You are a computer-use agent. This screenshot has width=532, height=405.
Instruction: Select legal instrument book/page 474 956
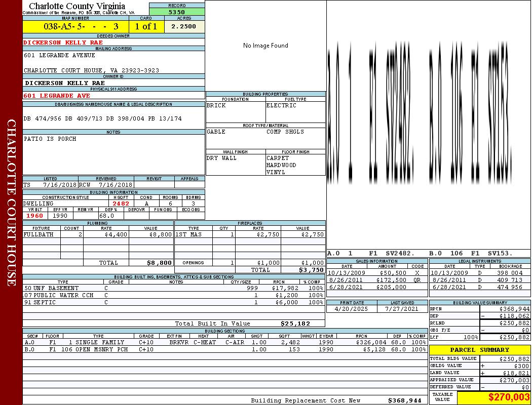tap(511, 287)
